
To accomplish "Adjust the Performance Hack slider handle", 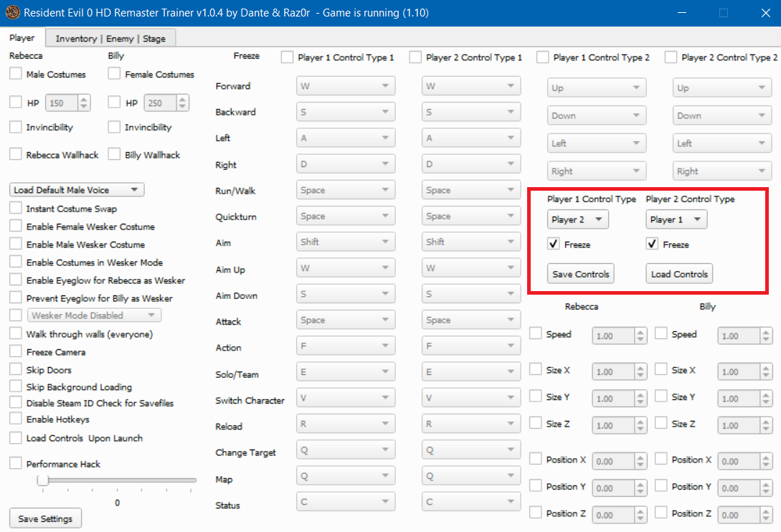I will [43, 480].
